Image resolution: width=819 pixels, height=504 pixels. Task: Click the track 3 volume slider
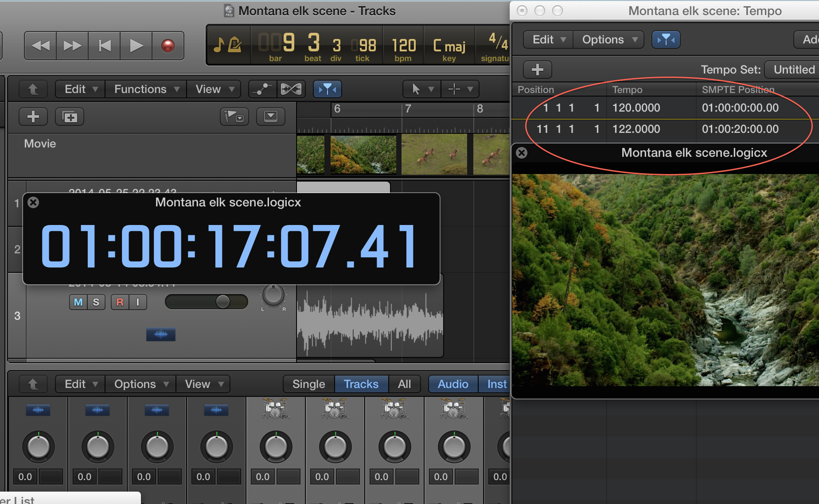(x=207, y=302)
